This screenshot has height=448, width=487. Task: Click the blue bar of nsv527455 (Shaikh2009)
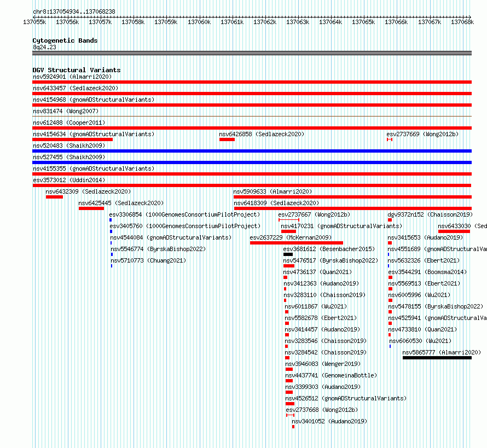(x=252, y=162)
